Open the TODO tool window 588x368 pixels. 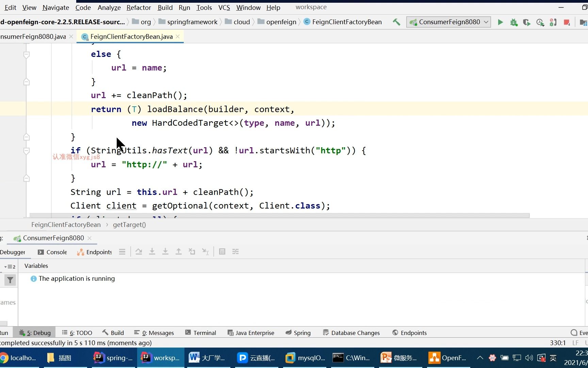click(x=77, y=333)
